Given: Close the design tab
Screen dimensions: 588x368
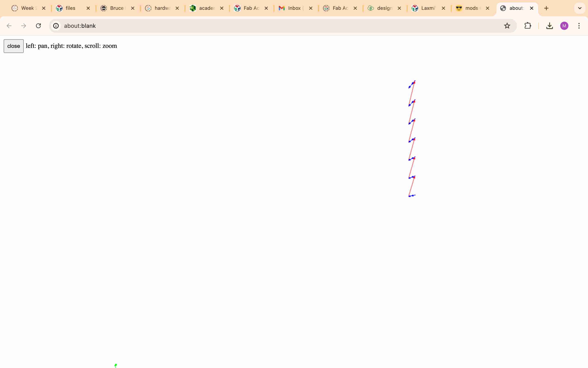Looking at the screenshot, I should click(x=399, y=8).
